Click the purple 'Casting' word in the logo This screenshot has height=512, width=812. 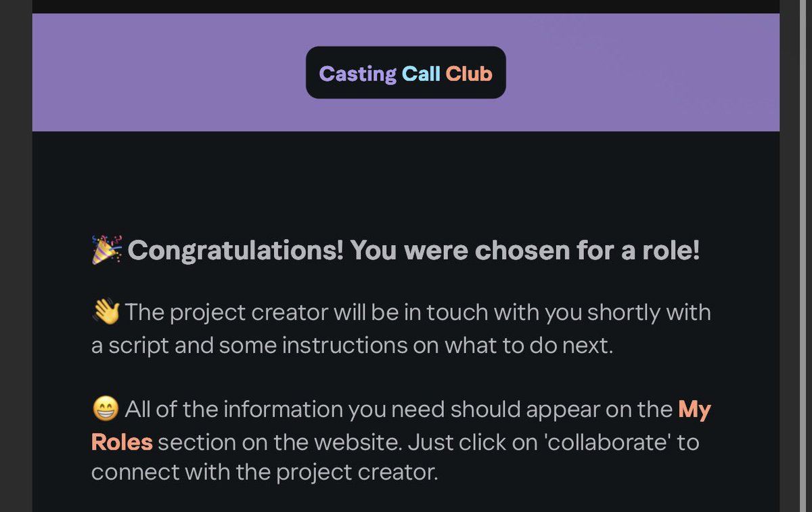357,73
